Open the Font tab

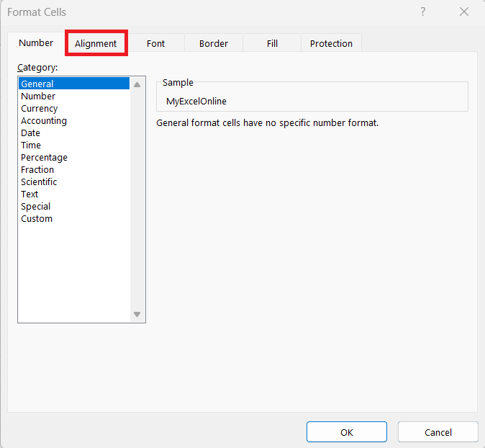(x=155, y=43)
